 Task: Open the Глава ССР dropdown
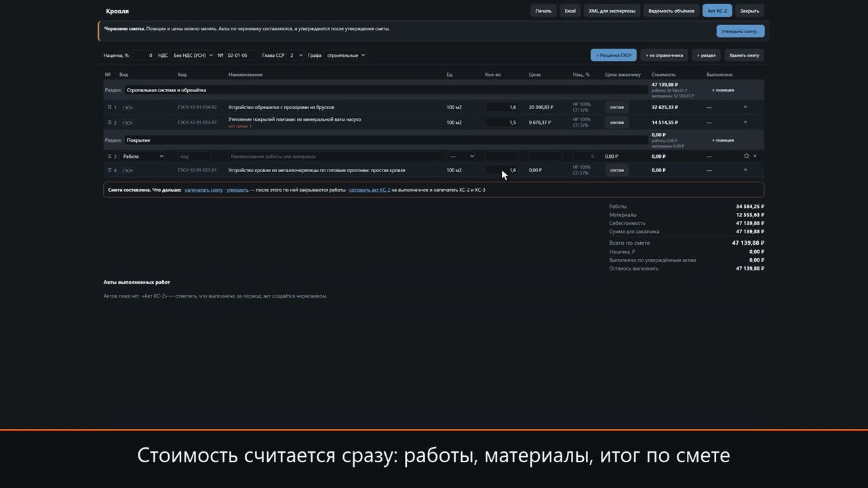(296, 56)
